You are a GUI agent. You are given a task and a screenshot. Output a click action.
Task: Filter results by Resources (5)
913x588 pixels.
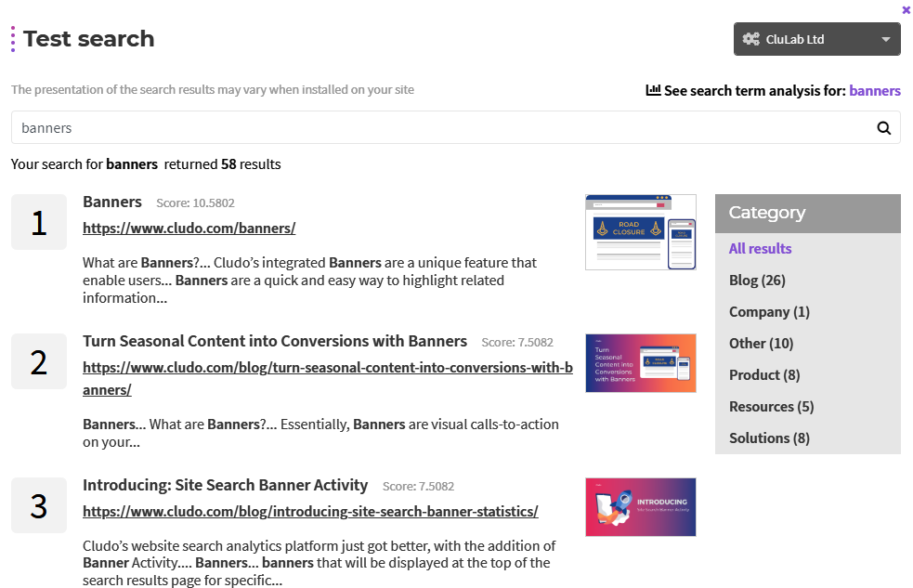point(772,406)
